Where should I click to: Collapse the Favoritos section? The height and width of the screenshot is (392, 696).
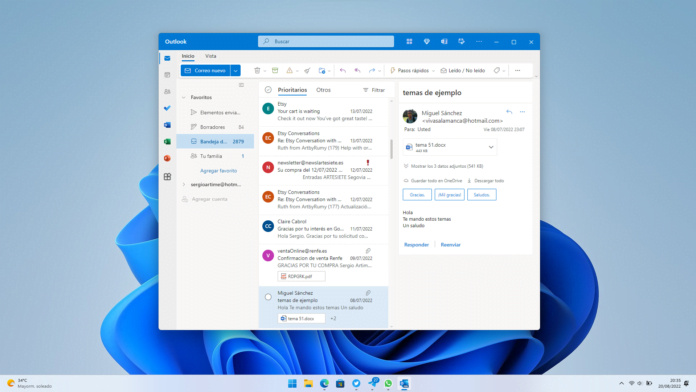(x=184, y=97)
